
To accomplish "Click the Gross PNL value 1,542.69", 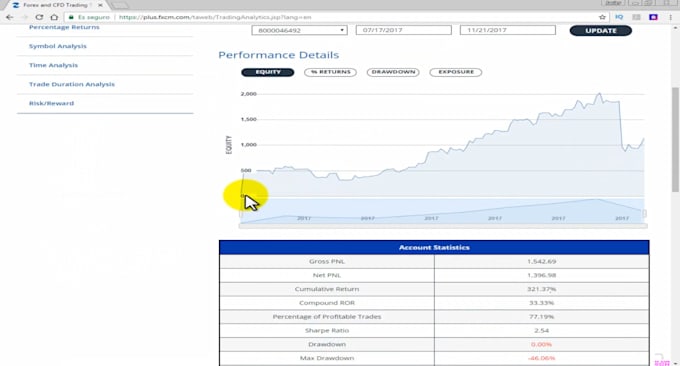I will [x=542, y=261].
